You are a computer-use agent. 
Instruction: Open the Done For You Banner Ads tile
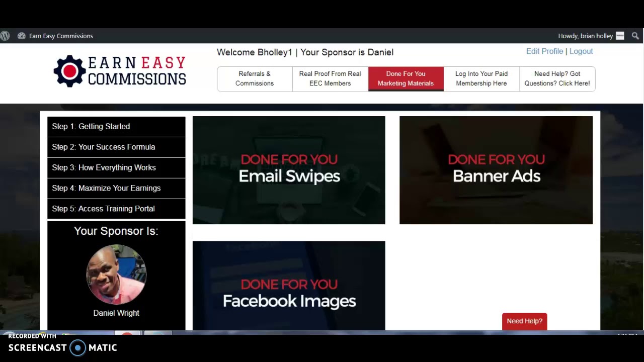coord(496,170)
